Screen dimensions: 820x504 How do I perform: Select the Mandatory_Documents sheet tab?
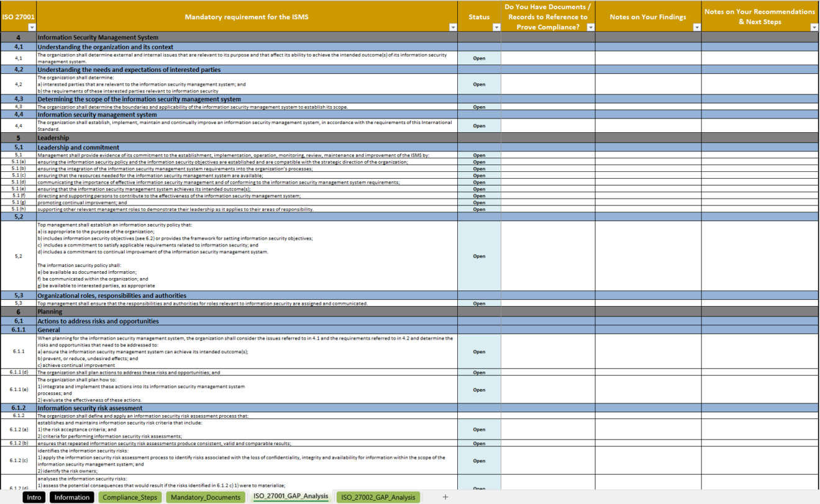pos(205,497)
